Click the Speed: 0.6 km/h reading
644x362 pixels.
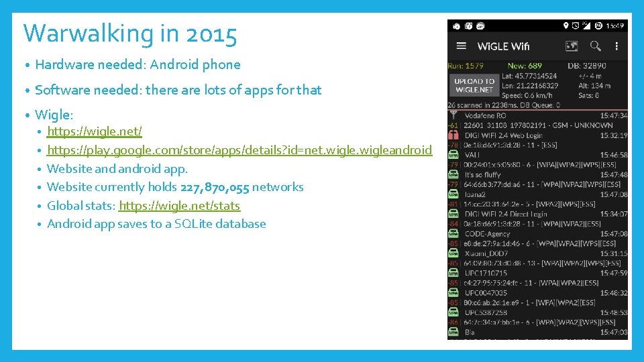527,96
